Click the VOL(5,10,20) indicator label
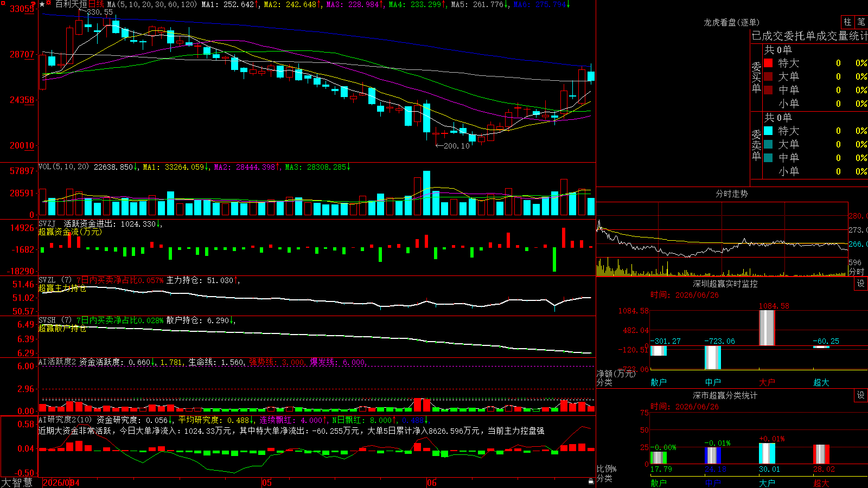The height and width of the screenshot is (488, 868). (x=63, y=167)
